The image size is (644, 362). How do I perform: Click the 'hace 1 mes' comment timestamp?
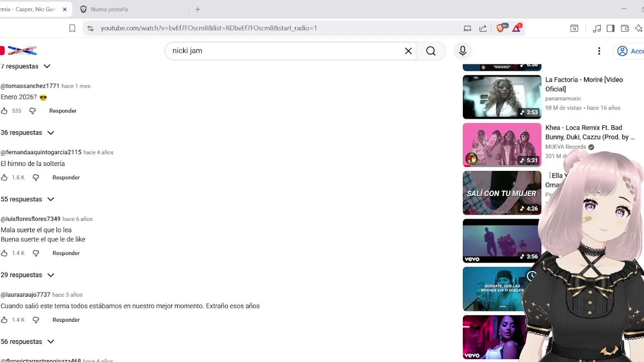coord(76,86)
